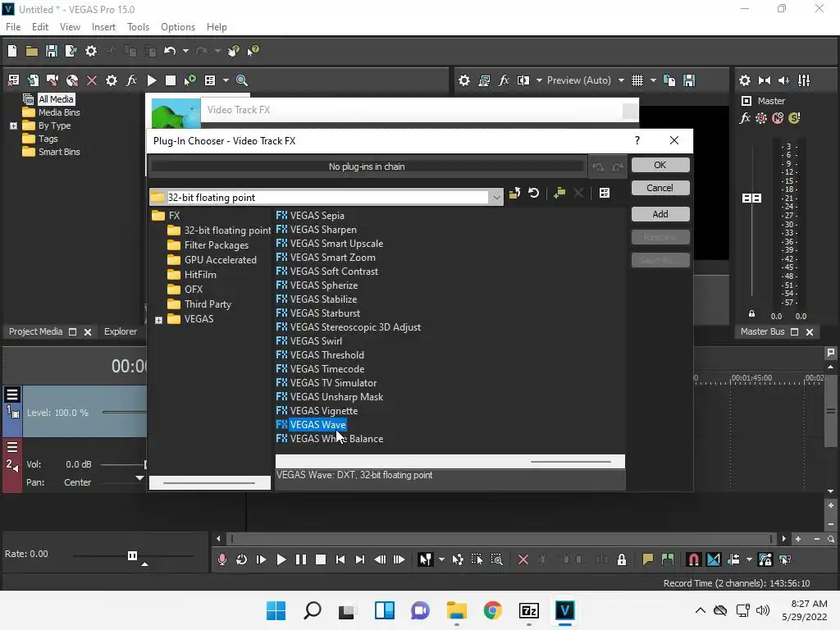This screenshot has height=630, width=840.
Task: Open the View menu
Action: pyautogui.click(x=70, y=27)
